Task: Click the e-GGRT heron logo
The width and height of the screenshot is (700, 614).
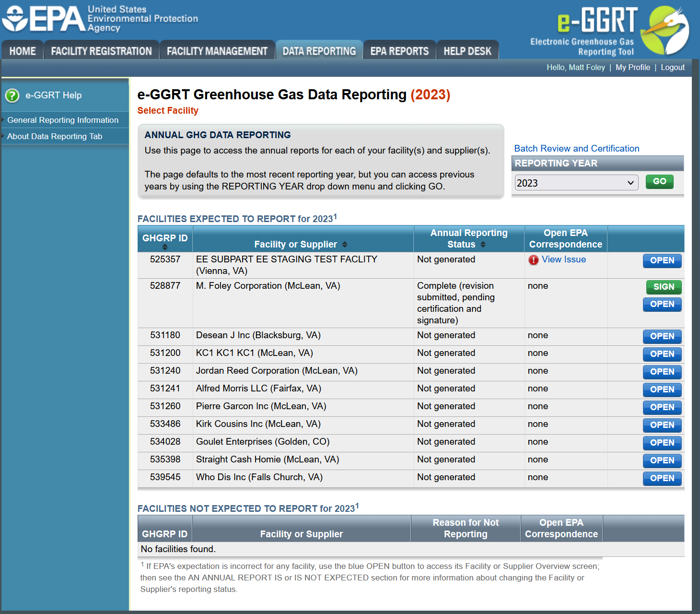Action: click(665, 30)
